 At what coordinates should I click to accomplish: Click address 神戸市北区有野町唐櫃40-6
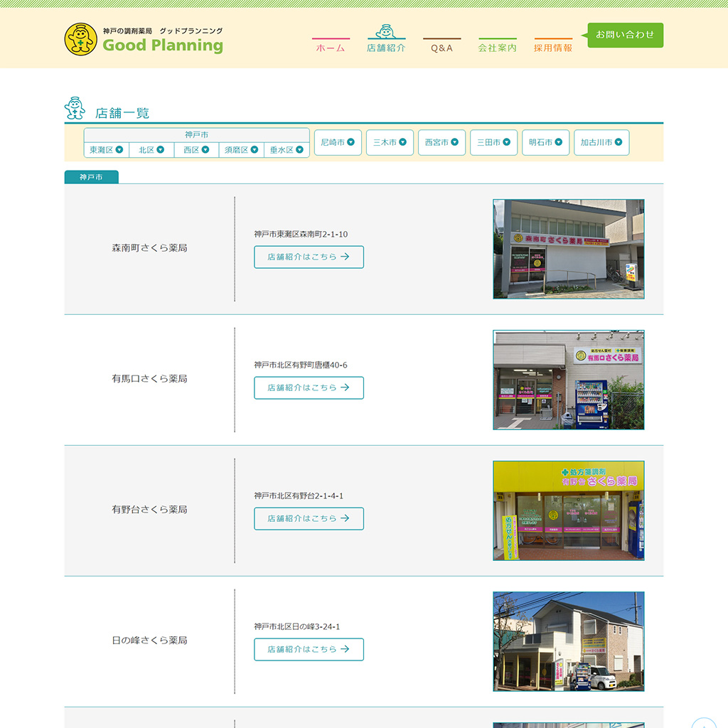[x=301, y=365]
